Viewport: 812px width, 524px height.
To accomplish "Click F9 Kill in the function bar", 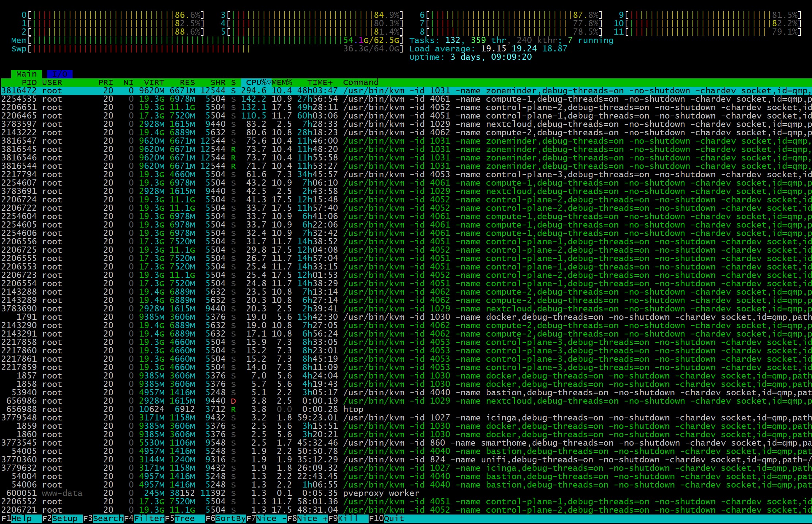I will (x=348, y=519).
